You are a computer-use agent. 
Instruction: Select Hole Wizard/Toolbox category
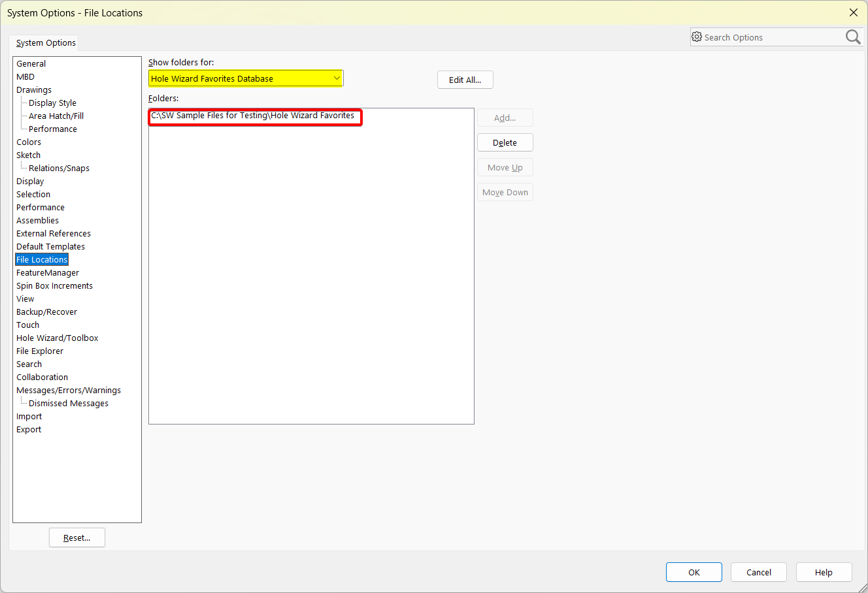(58, 338)
